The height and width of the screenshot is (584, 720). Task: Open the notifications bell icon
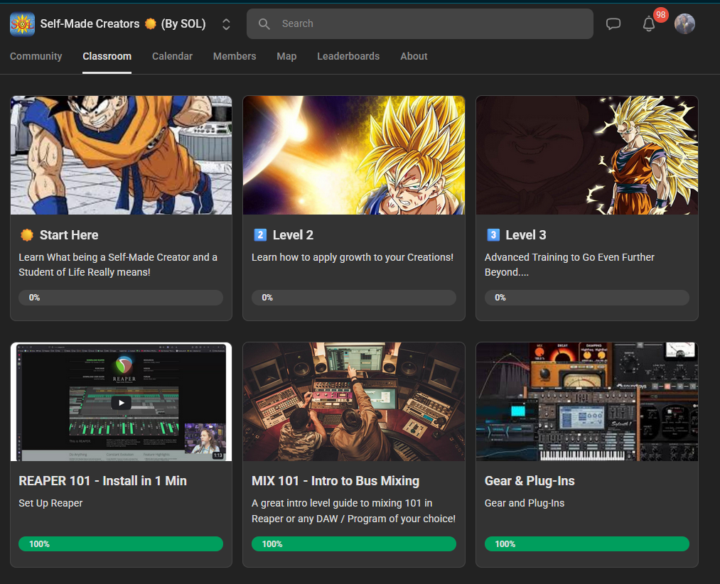pyautogui.click(x=649, y=24)
